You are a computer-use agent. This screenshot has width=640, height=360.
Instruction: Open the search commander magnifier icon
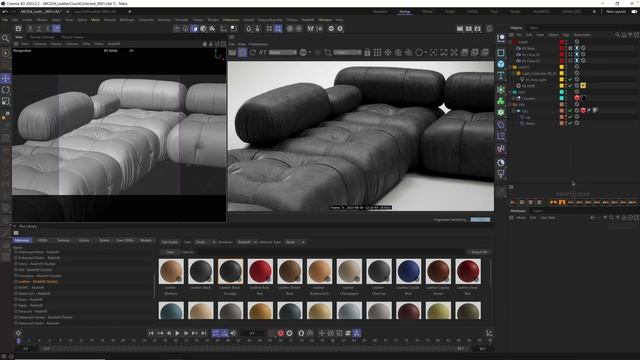point(5,38)
